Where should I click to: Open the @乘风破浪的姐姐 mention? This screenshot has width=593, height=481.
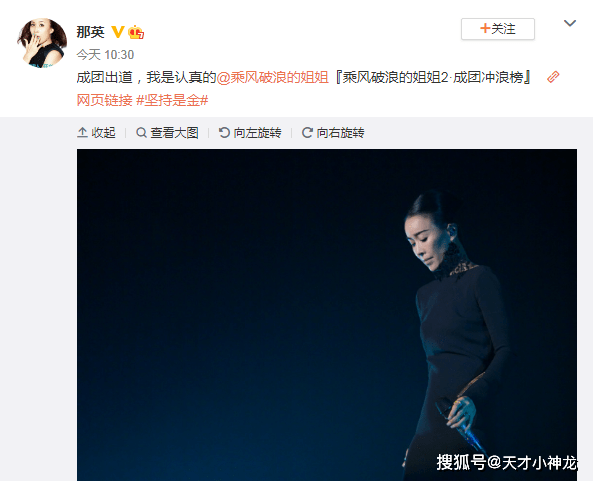tap(272, 78)
